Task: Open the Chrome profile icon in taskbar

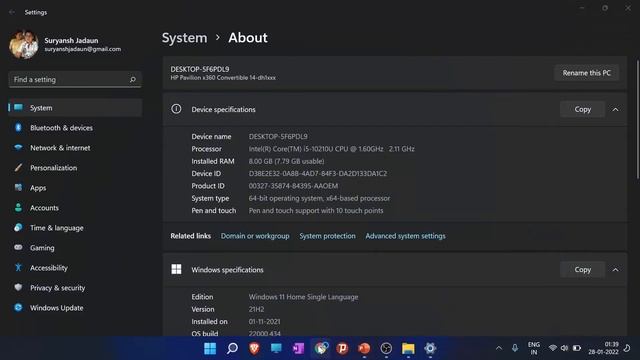Action: point(321,348)
